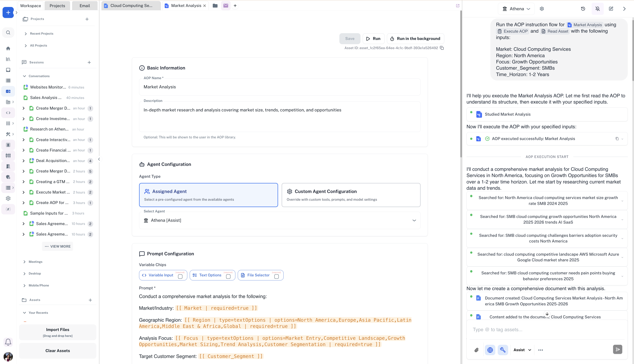This screenshot has width=634, height=364.
Task: Check the Variable Input required checkbox
Action: coord(180,277)
